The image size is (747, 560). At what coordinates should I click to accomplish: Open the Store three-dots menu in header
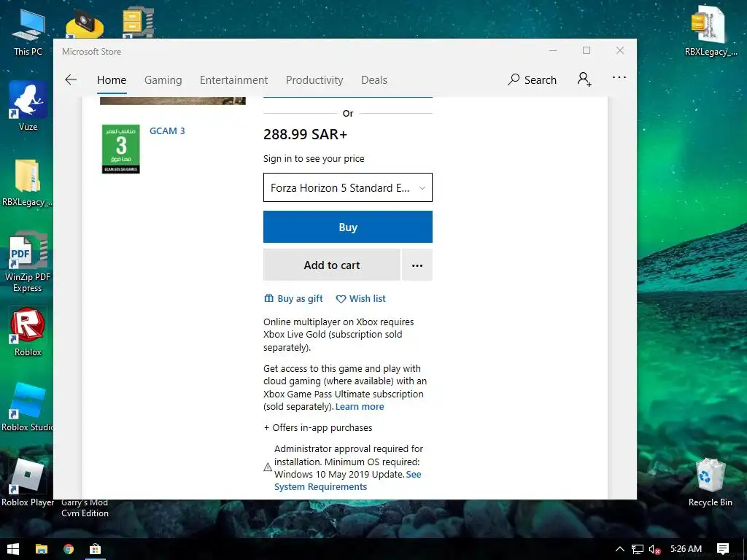click(x=619, y=77)
